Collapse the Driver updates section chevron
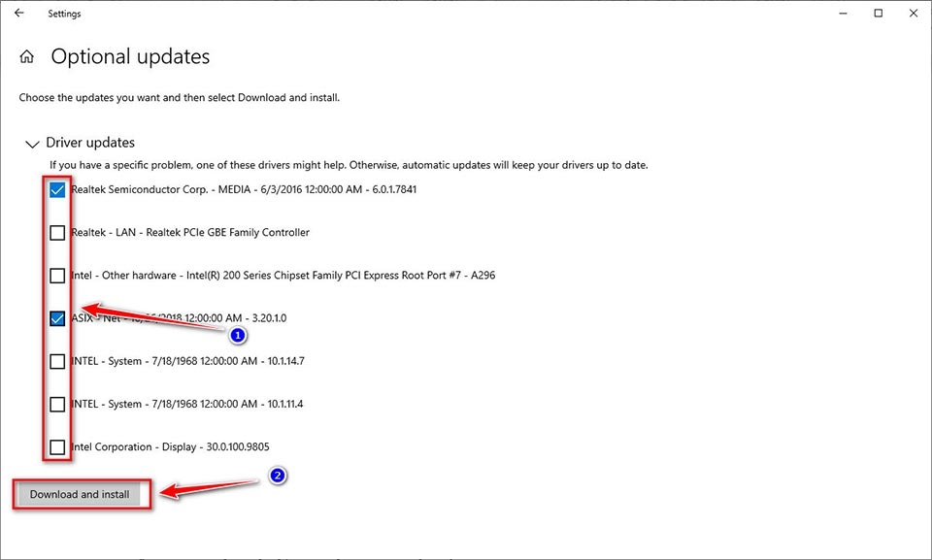Screen dimensions: 932x560 tap(32, 143)
